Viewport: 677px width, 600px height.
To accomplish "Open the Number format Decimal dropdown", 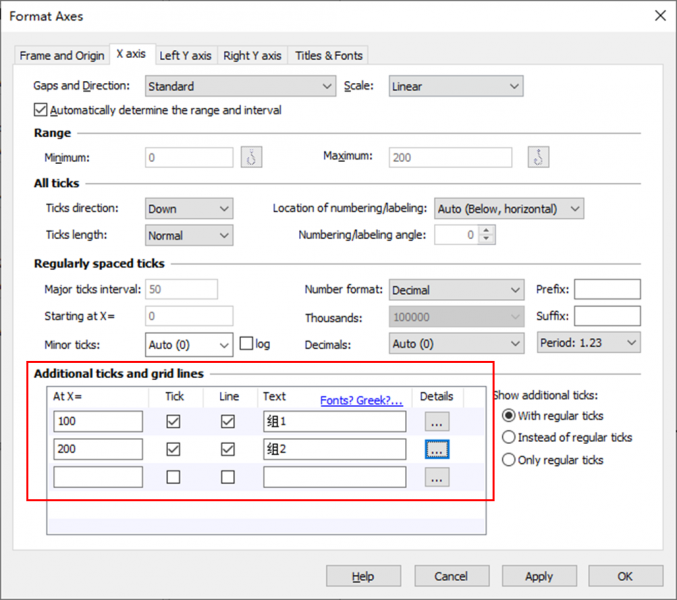I will point(456,290).
